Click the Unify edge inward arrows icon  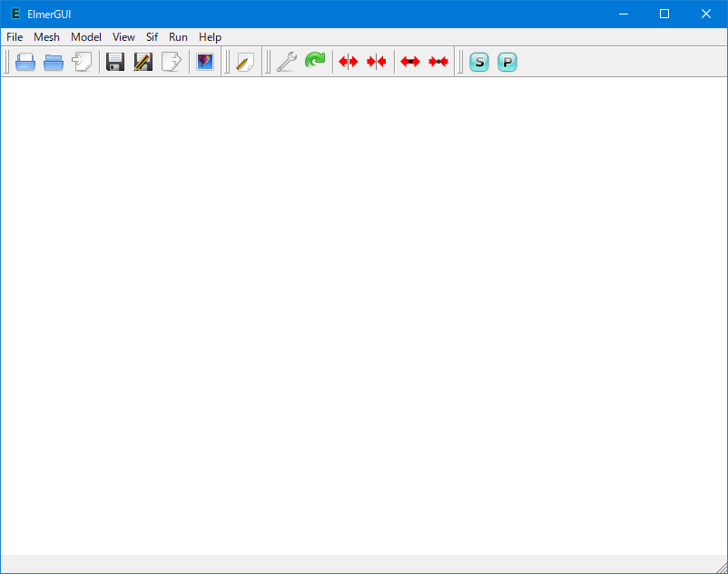coord(438,61)
